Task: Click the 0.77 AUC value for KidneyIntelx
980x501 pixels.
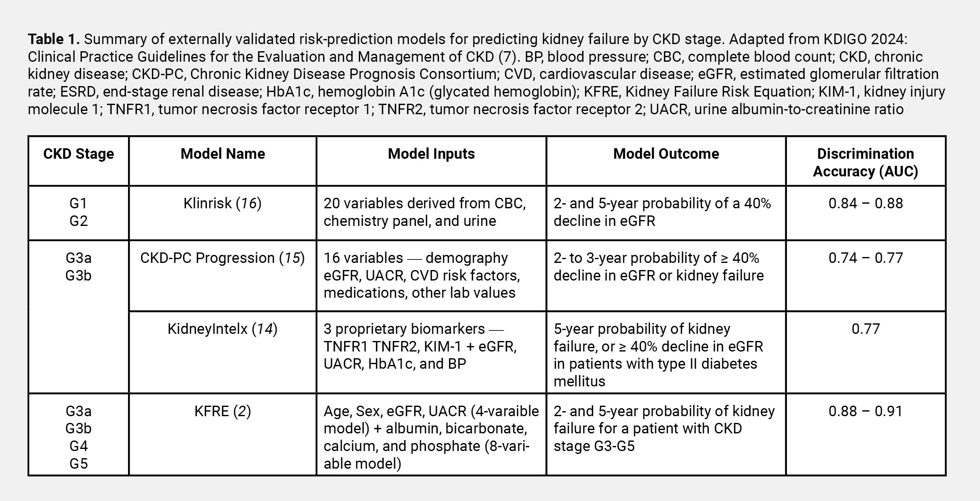Action: (x=865, y=329)
